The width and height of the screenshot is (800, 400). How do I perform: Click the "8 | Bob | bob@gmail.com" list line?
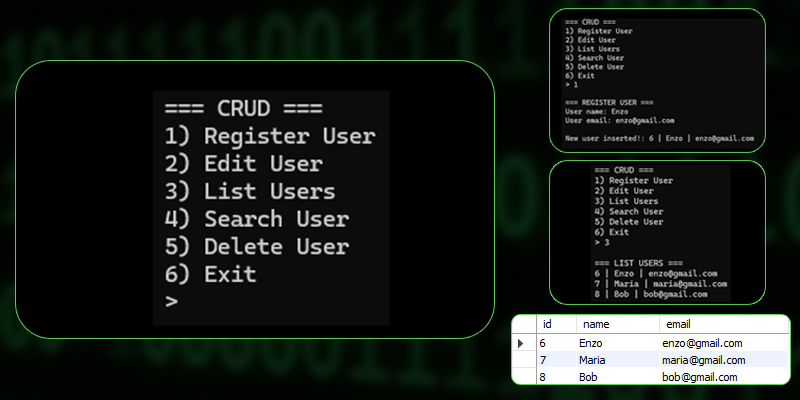click(651, 294)
